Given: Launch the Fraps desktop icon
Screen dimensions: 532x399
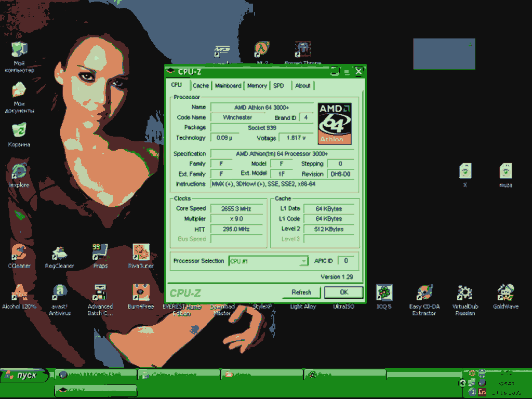Looking at the screenshot, I should click(100, 256).
